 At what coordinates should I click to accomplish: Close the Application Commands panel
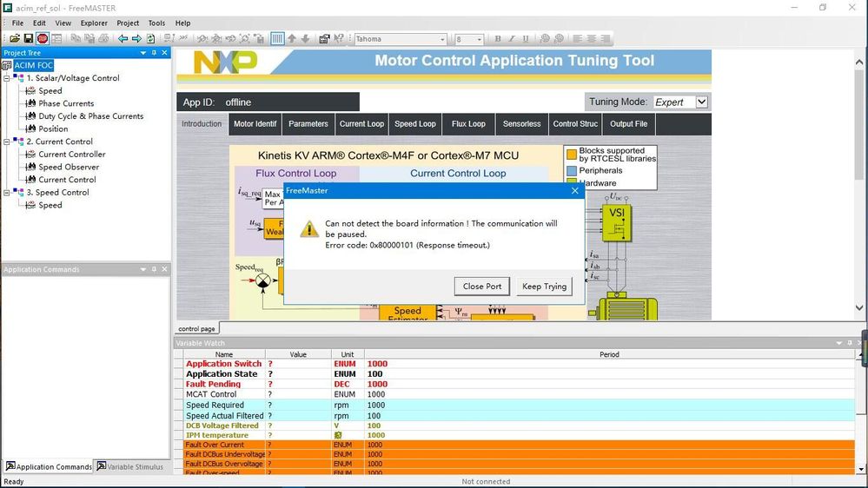[164, 269]
